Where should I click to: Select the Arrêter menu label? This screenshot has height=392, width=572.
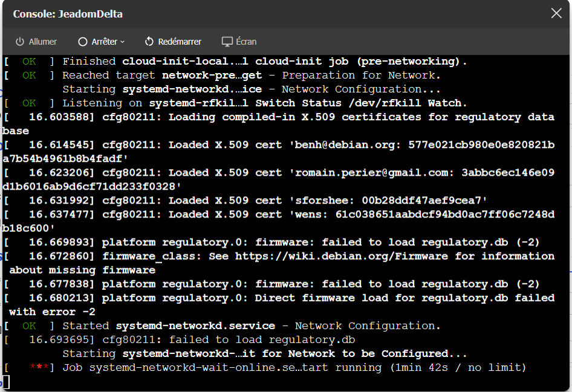(104, 42)
